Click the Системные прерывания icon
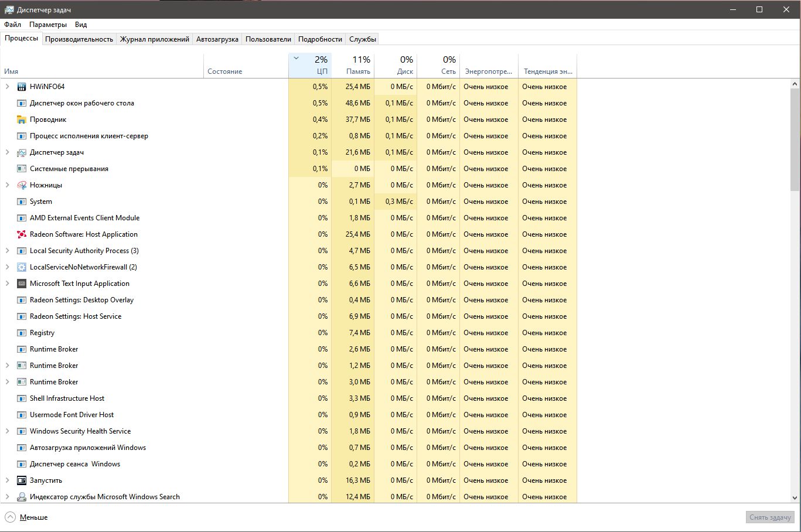Screen dimensions: 801x532 pyautogui.click(x=22, y=169)
